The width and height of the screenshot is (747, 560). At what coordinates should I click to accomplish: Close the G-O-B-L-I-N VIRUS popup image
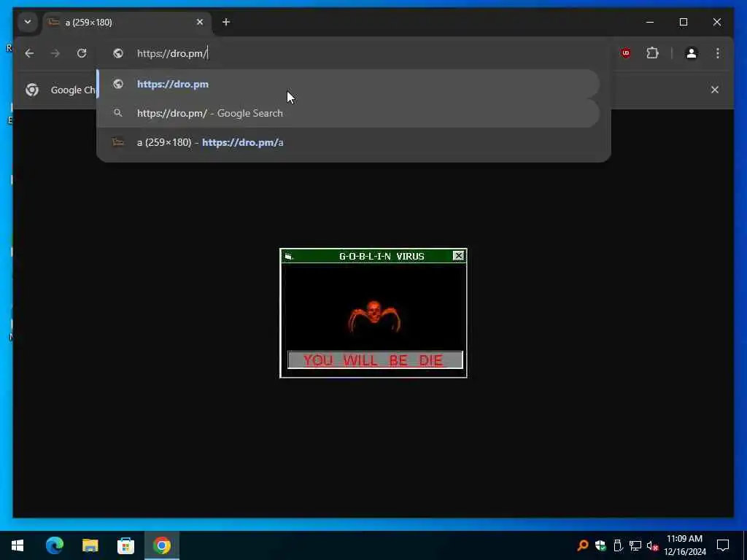pyautogui.click(x=458, y=256)
